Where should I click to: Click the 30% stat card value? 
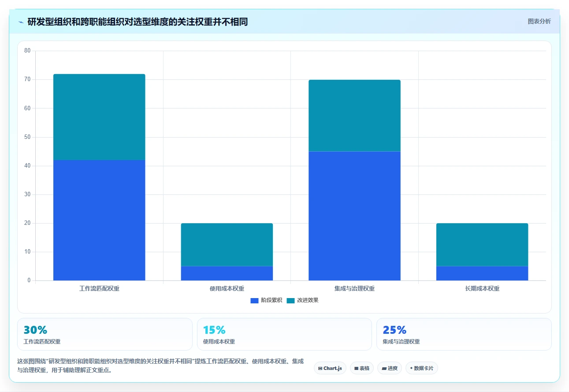pos(35,330)
